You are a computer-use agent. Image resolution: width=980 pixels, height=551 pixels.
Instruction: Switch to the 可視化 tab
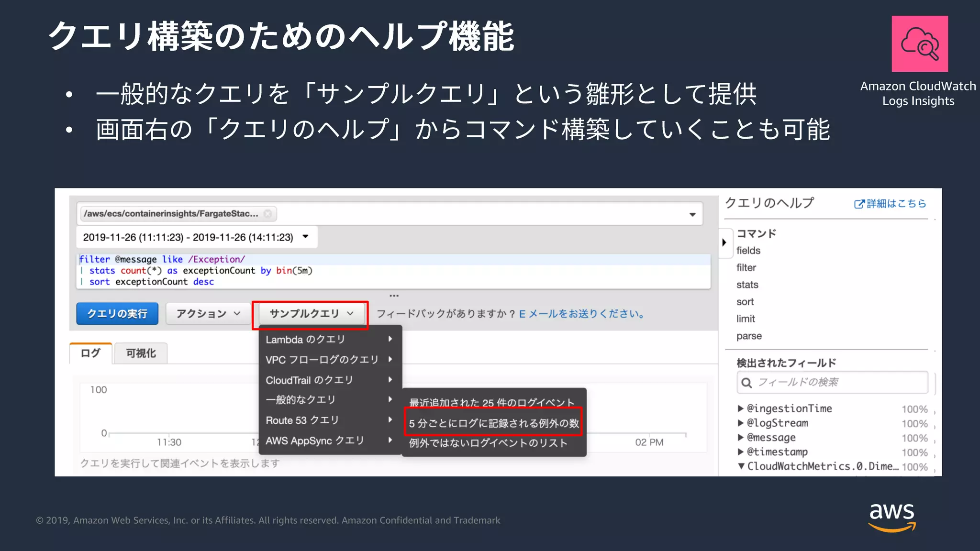click(141, 353)
